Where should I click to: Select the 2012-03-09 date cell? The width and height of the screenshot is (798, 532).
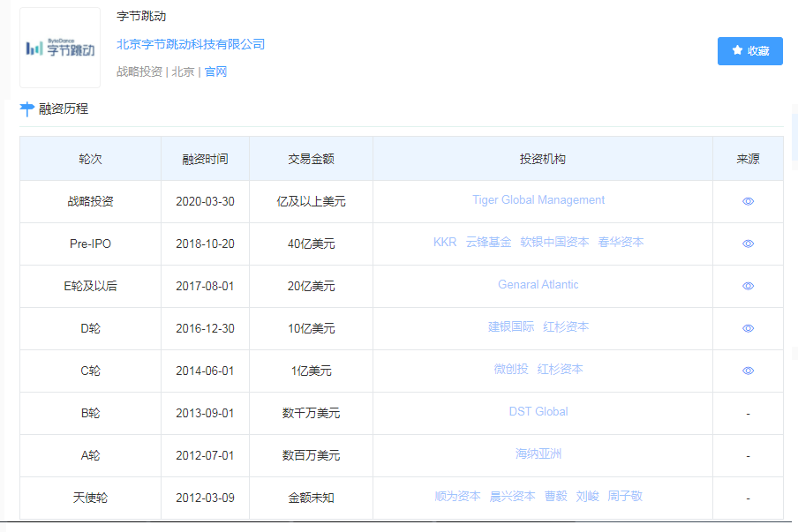[x=205, y=498]
